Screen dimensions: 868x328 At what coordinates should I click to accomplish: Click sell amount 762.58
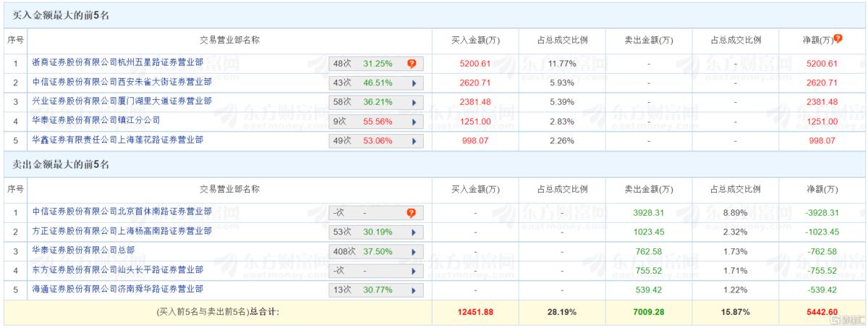649,251
